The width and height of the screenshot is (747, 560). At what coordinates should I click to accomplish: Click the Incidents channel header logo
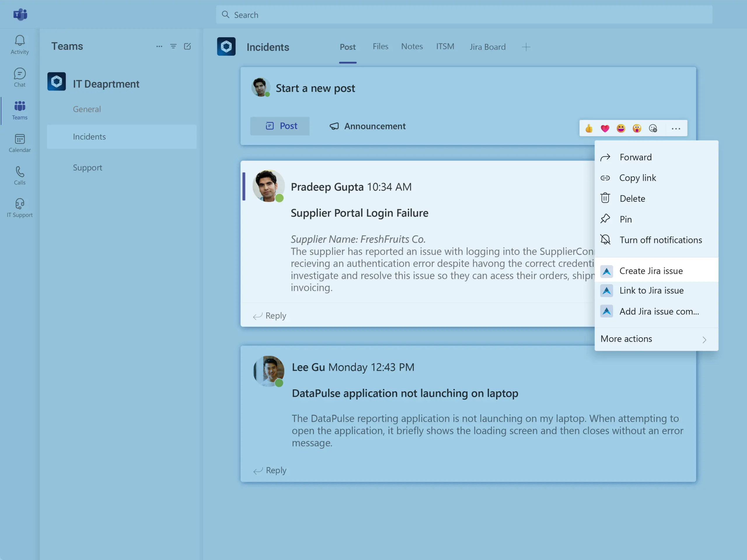tap(226, 46)
